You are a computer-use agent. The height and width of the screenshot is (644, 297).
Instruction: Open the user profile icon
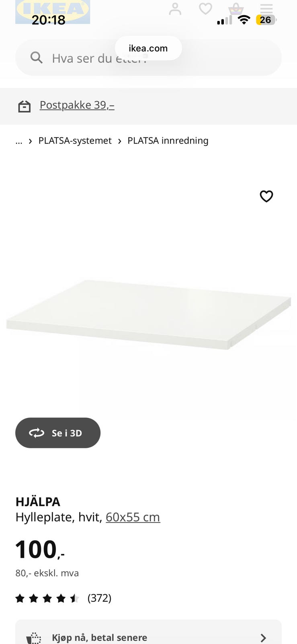coord(175,9)
